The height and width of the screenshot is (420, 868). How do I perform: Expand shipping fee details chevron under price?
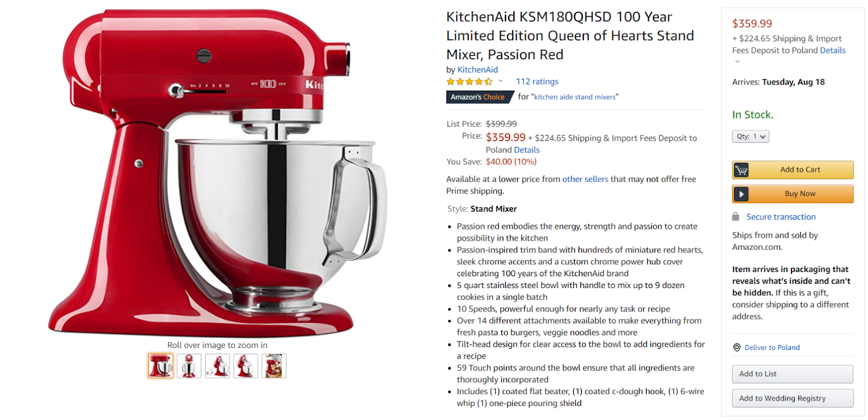pyautogui.click(x=737, y=62)
